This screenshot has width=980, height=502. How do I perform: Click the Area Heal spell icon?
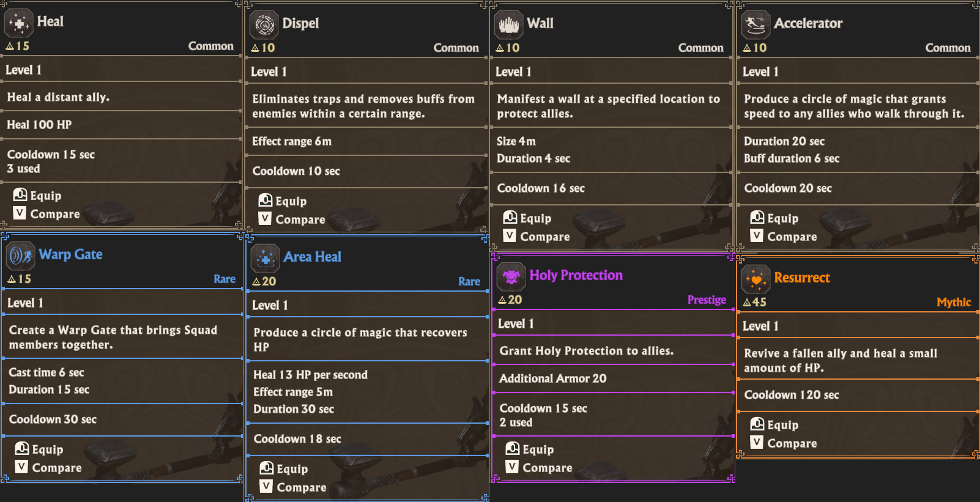(x=265, y=259)
